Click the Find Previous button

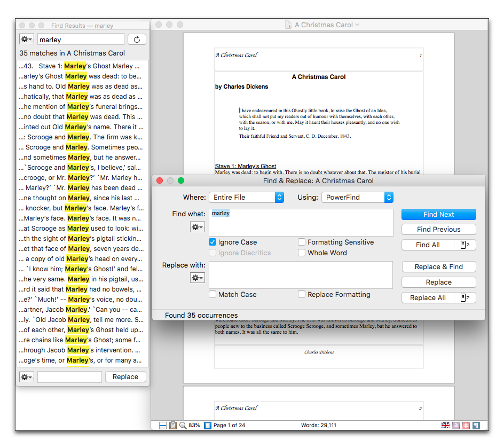(x=439, y=230)
